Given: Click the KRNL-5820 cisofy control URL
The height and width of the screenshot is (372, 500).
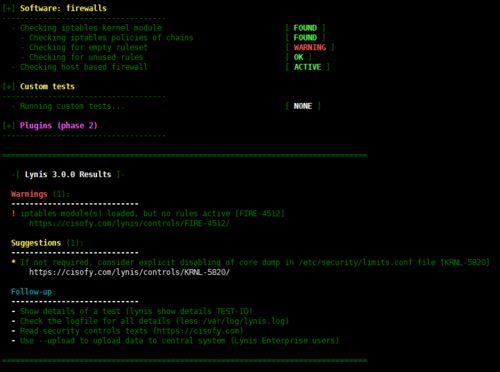Looking at the screenshot, I should (129, 272).
